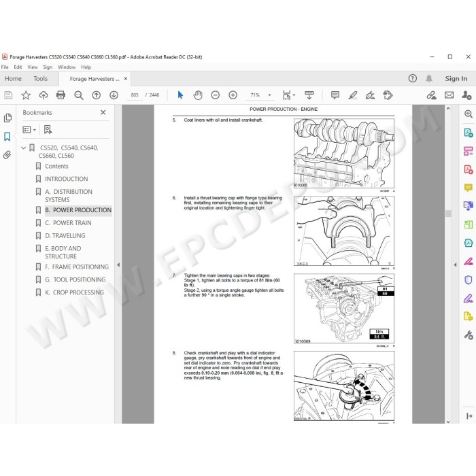
Task: Close the Forage Harvesters document tab
Action: (126, 79)
